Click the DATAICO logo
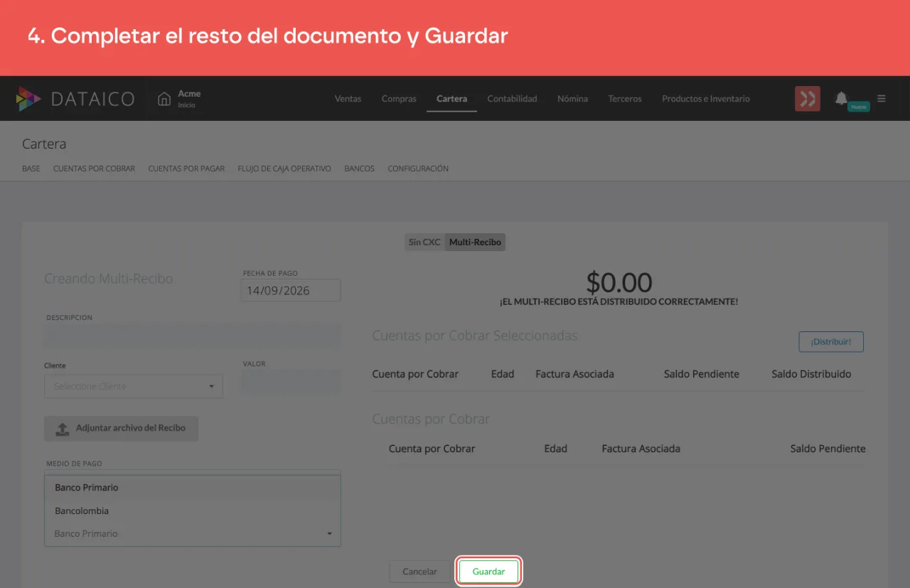The height and width of the screenshot is (588, 910). pos(75,99)
